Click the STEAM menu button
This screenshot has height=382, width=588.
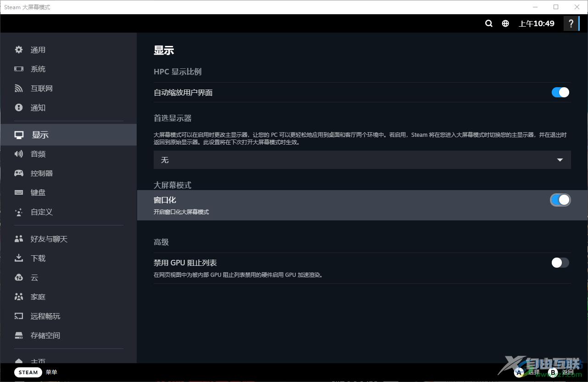tap(28, 372)
